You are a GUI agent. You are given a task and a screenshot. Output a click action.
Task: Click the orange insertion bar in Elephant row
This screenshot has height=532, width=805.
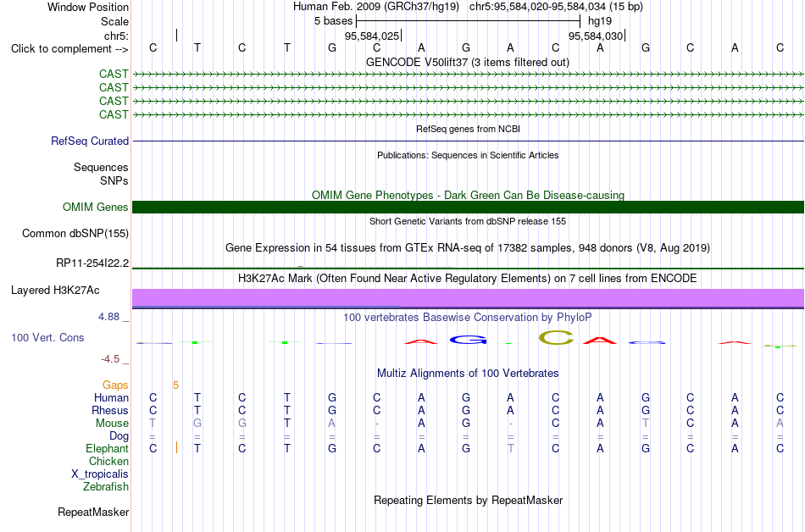[176, 447]
